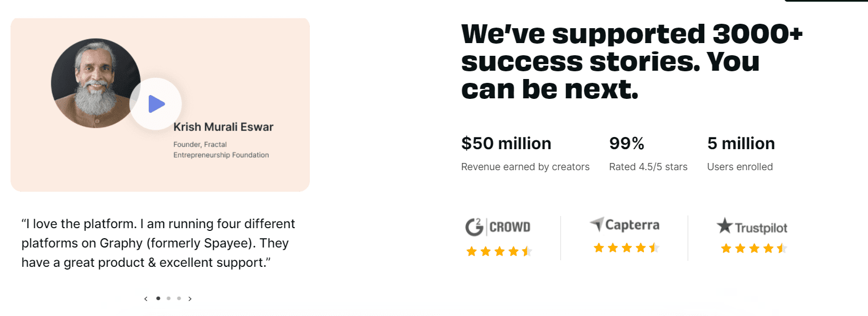This screenshot has height=316, width=868.
Task: Click the star rating under G2 Crowd
Action: click(x=499, y=252)
